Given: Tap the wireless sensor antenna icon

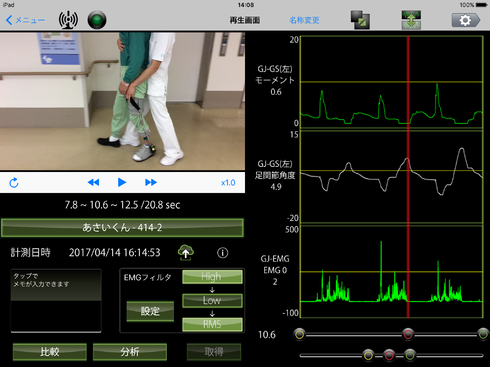Looking at the screenshot, I should pyautogui.click(x=68, y=20).
